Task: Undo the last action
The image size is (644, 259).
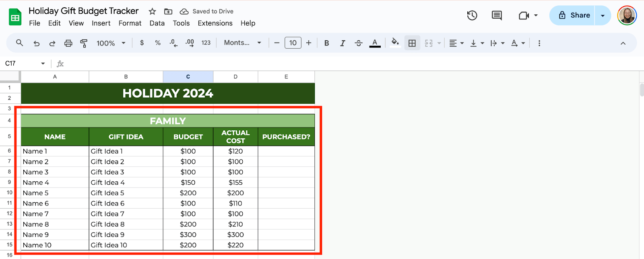Action: [x=37, y=43]
